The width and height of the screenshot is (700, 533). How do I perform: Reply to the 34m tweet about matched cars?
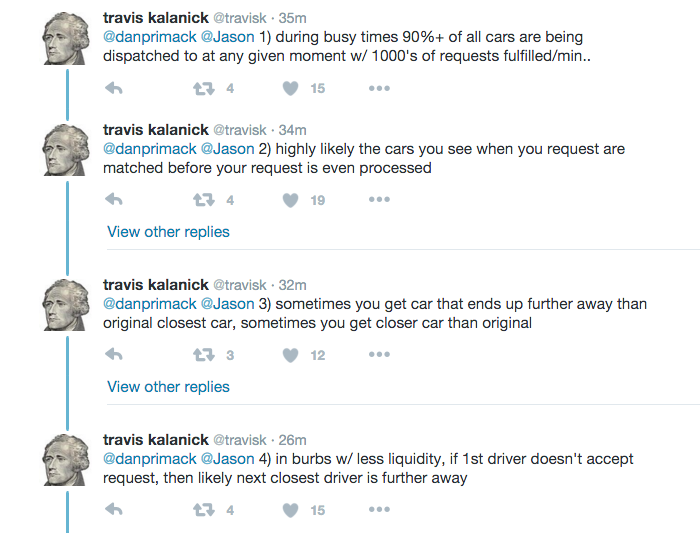[x=113, y=200]
